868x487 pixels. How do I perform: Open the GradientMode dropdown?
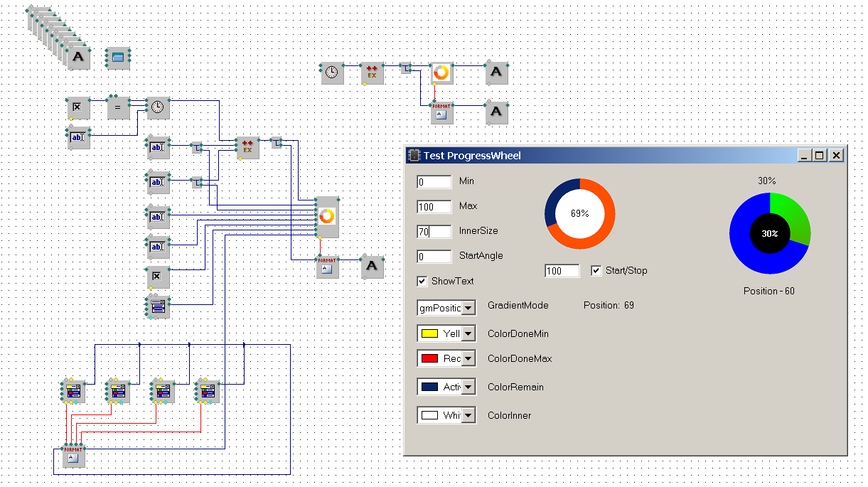tap(468, 308)
